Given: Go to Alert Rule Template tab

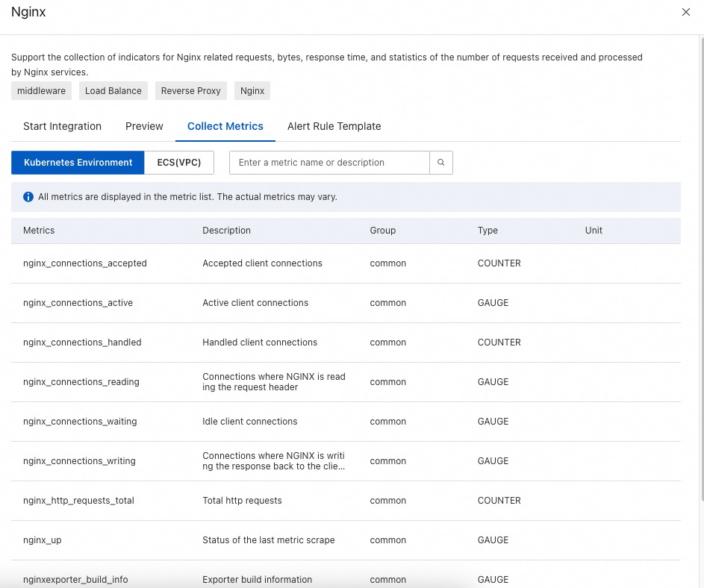Looking at the screenshot, I should coord(334,127).
